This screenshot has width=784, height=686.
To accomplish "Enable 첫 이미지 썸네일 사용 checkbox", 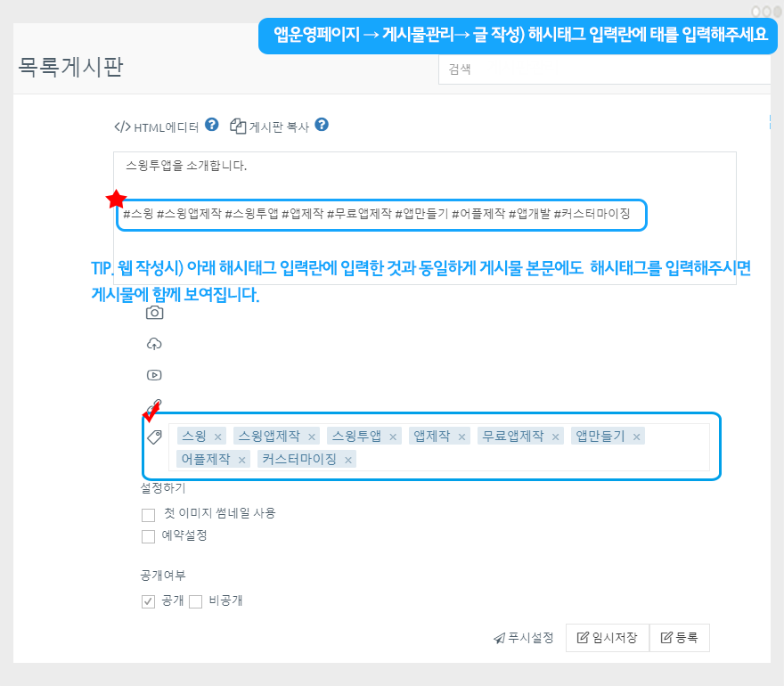I will click(149, 514).
